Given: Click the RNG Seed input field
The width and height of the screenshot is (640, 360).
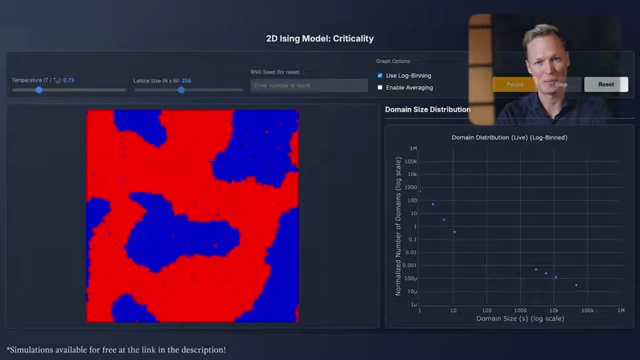Looking at the screenshot, I should tap(309, 85).
